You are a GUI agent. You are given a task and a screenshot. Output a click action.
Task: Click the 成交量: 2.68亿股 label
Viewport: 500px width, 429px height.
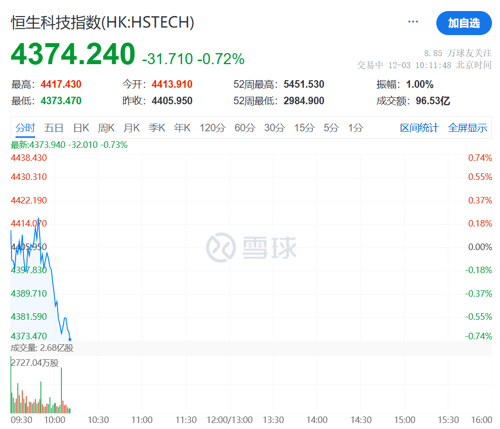coord(42,348)
